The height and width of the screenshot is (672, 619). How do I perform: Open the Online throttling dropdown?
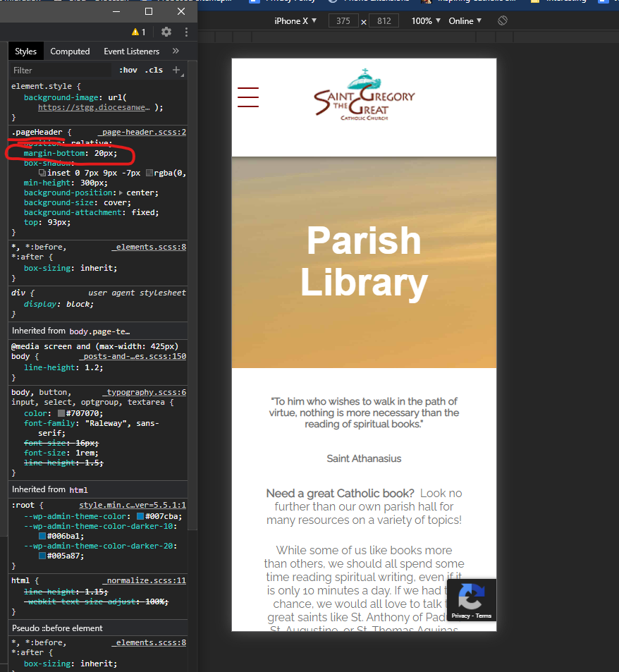[465, 21]
